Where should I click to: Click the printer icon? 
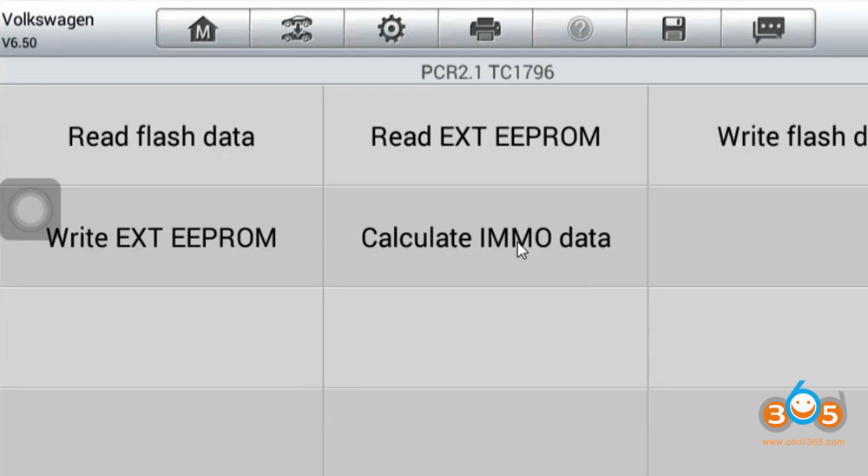click(x=485, y=30)
